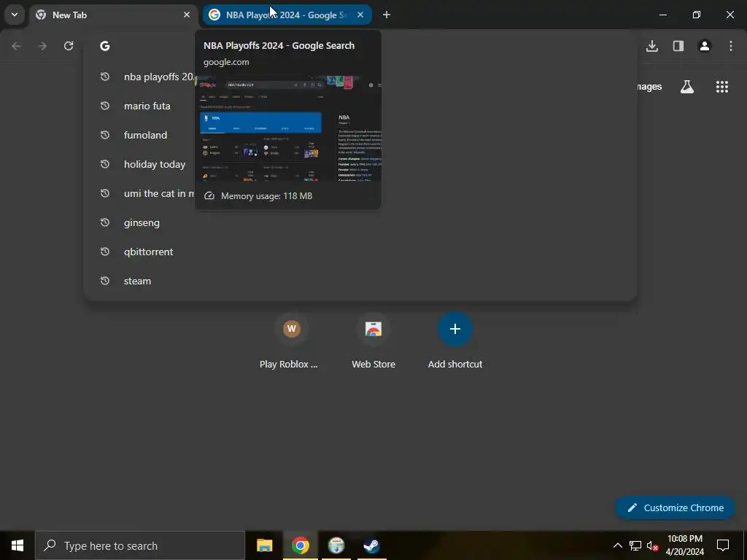Select the 'qbittorrent' suggestion
Viewport: 747px width, 560px height.
360,252
